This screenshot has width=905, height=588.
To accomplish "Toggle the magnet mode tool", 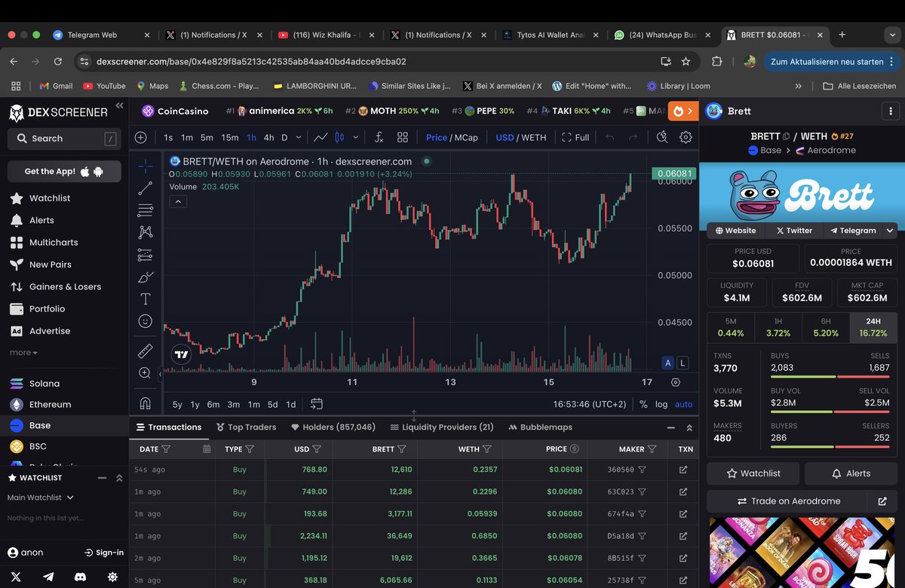I will point(146,403).
